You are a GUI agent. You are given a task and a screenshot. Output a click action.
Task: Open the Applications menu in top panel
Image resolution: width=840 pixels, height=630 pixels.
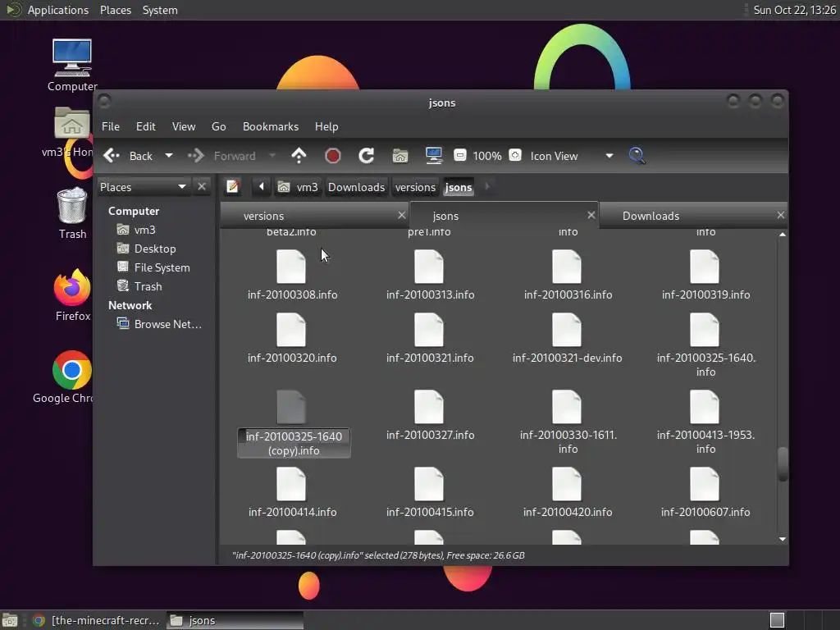click(x=58, y=10)
